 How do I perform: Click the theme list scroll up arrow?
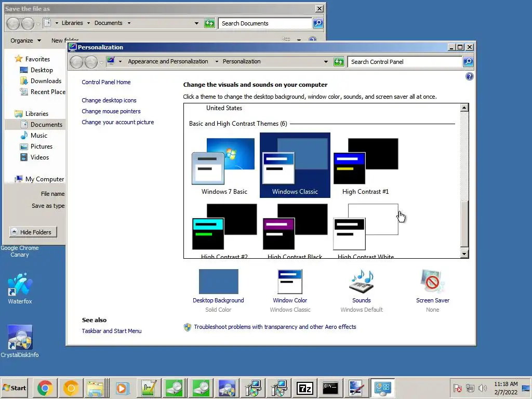(x=464, y=108)
